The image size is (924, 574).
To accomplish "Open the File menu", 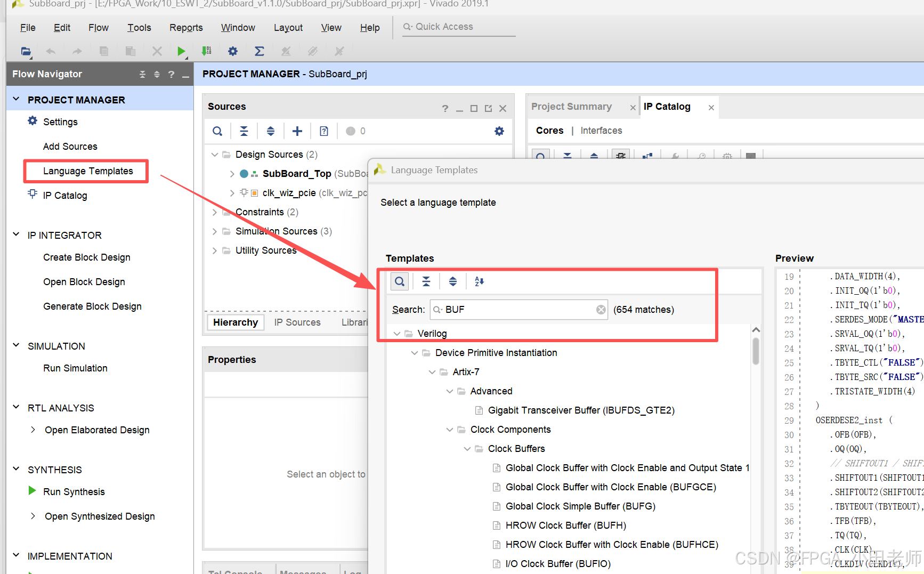I will point(28,28).
